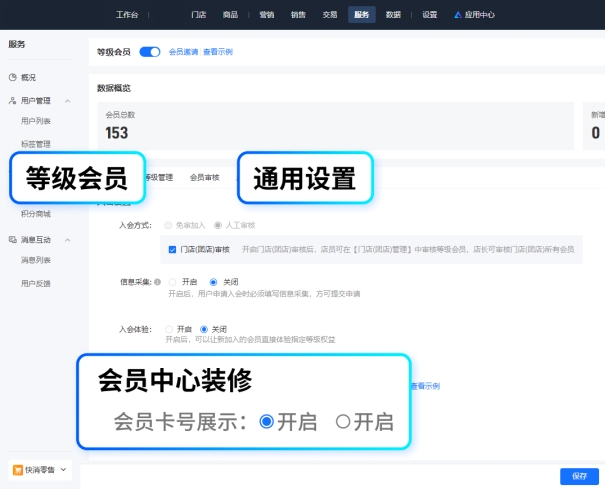Click the 消息互动 message icon in sidebar
Viewport: 605px width, 489px height.
(12, 240)
